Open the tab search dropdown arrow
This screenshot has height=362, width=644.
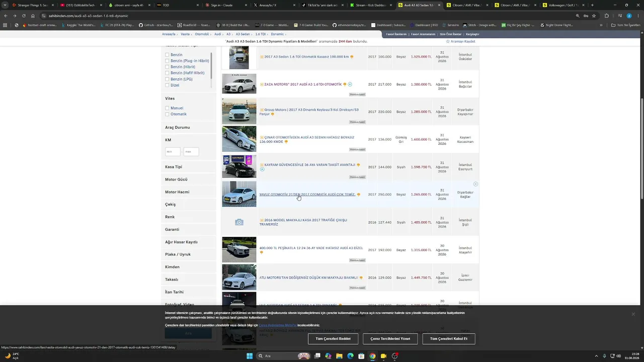(x=6, y=5)
